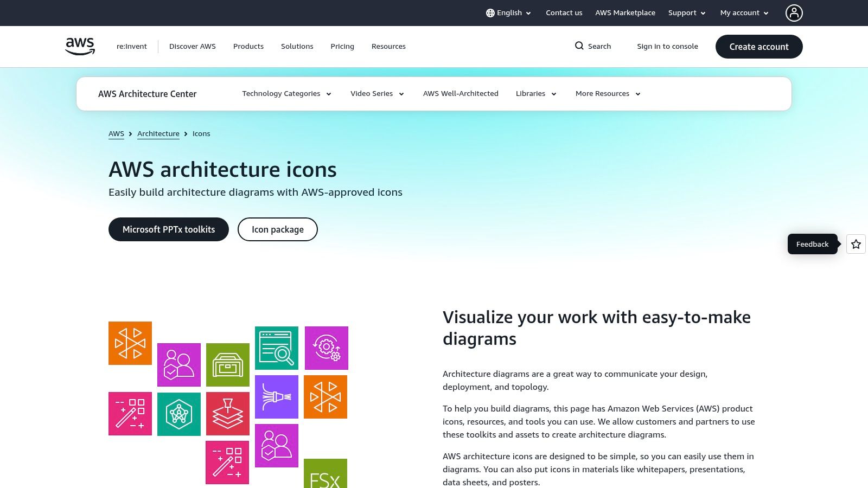Click the AWS Architecture Center title
Image resolution: width=868 pixels, height=488 pixels.
pyautogui.click(x=148, y=94)
